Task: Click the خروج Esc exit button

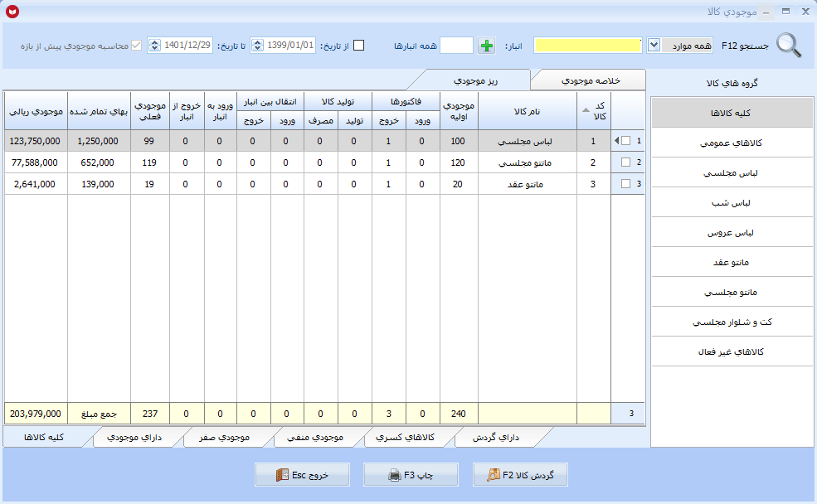Action: click(302, 475)
